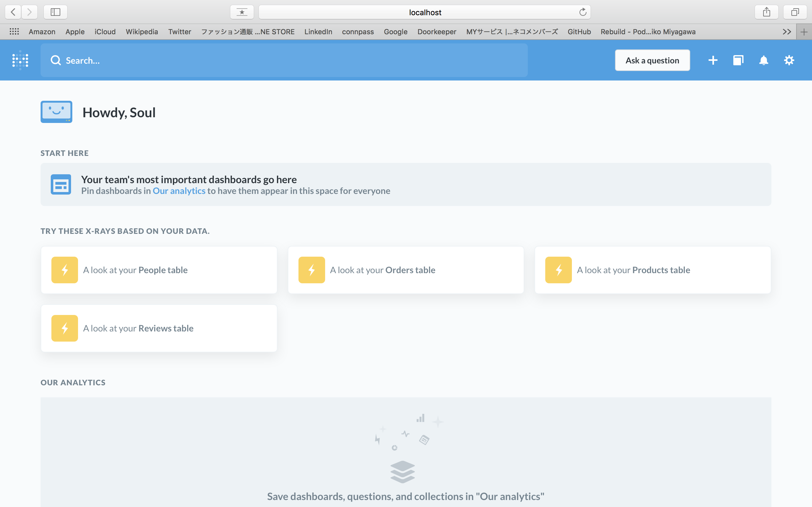This screenshot has height=507, width=812.
Task: Open the Orders table X-ray
Action: click(406, 270)
